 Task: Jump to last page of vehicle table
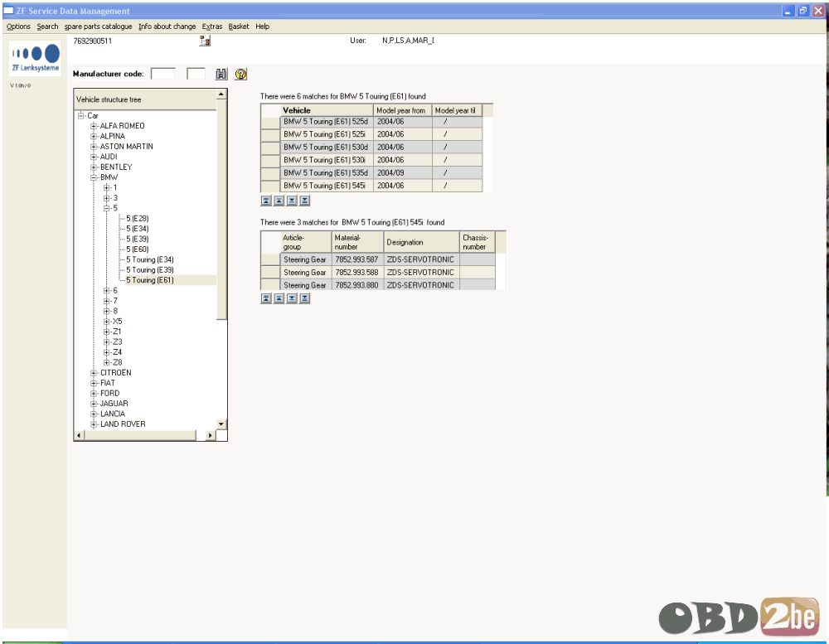[304, 201]
